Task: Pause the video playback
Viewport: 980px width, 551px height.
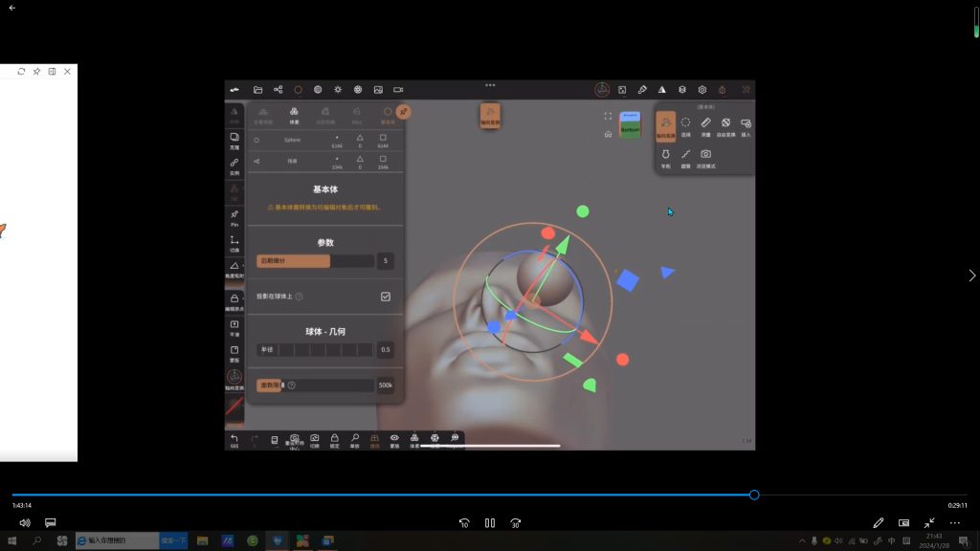Action: click(x=489, y=523)
